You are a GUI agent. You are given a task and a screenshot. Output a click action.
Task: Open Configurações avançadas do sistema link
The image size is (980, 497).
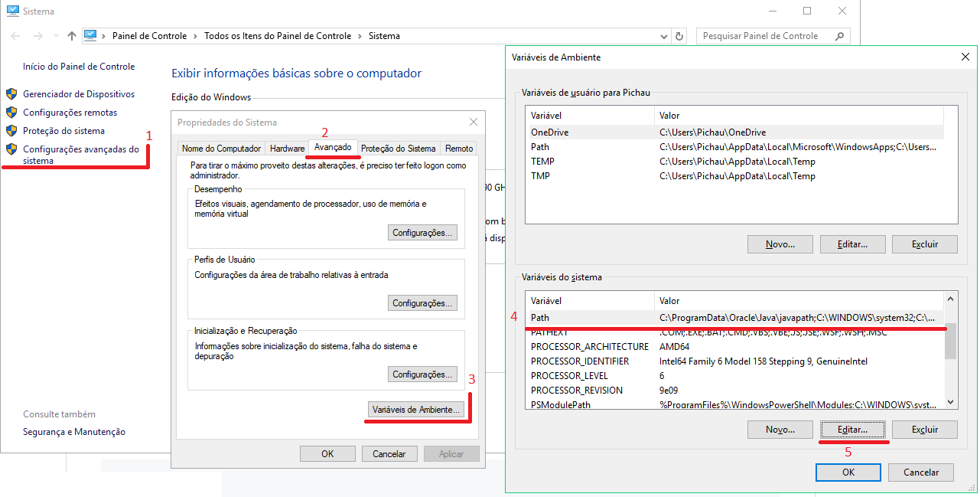coord(81,155)
